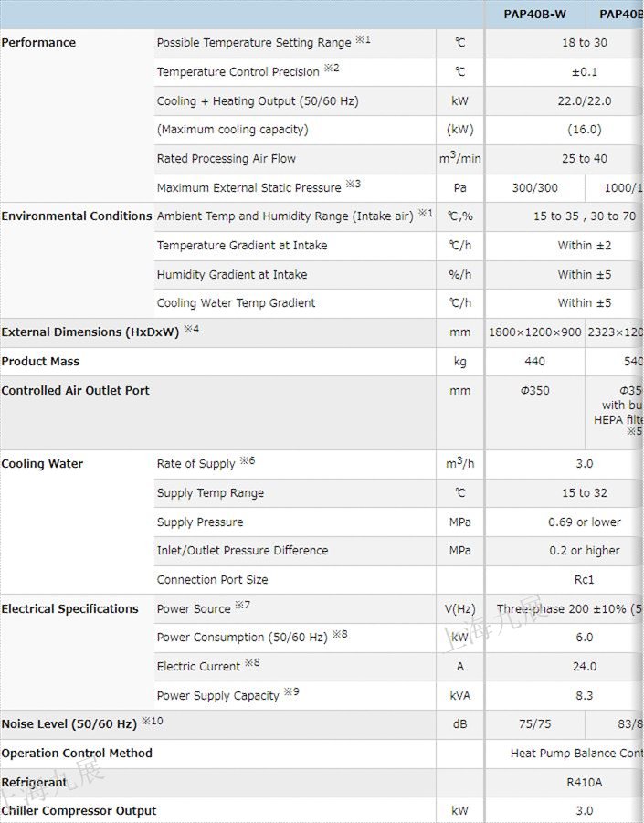The width and height of the screenshot is (644, 823).
Task: Select the Connection Port Size value Rc1
Action: click(x=584, y=580)
